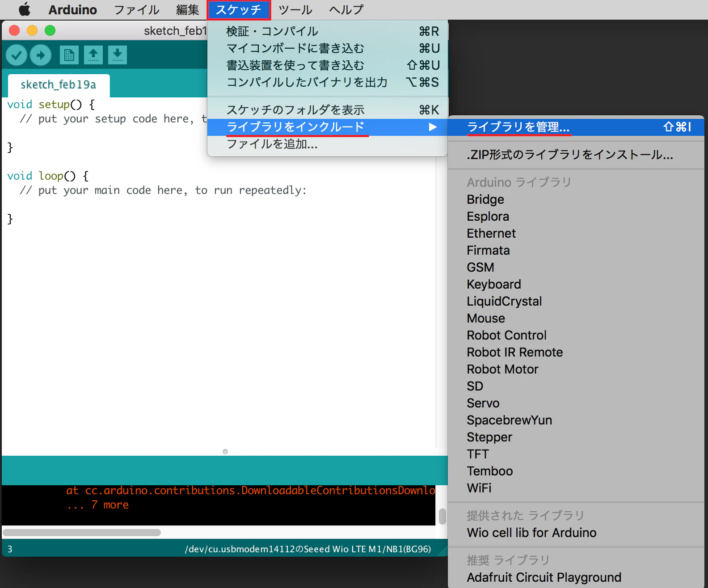Click the void setup() code line
Image resolution: width=708 pixels, height=588 pixels.
pyautogui.click(x=51, y=105)
